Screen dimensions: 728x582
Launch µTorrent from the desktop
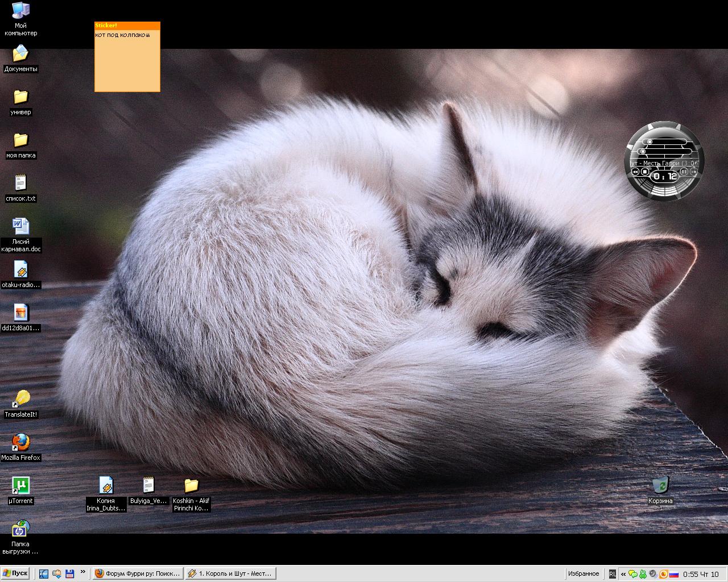point(21,486)
